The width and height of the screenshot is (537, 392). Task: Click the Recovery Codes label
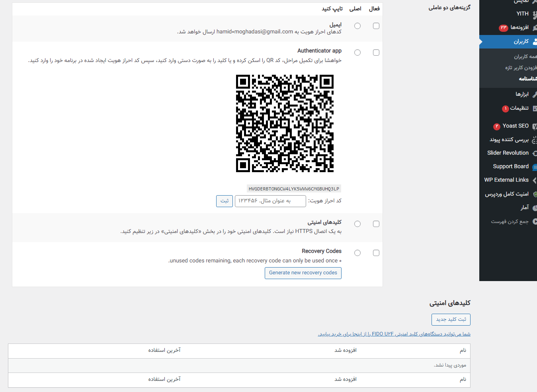point(322,251)
